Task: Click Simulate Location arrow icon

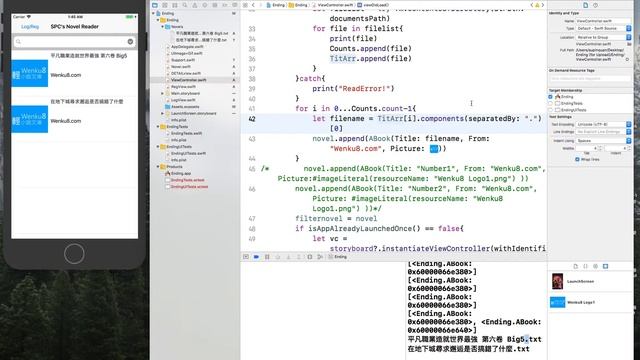Action: pyautogui.click(x=320, y=257)
